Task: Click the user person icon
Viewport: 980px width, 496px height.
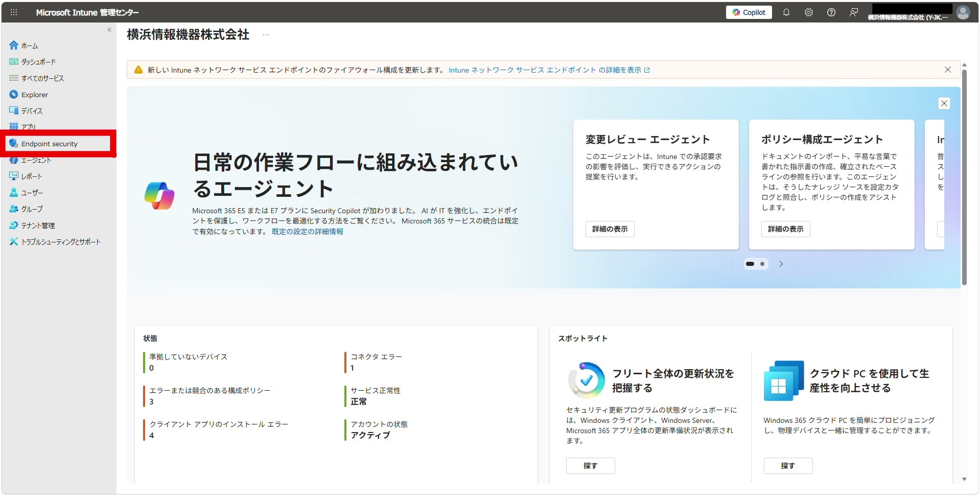Action: [x=14, y=192]
